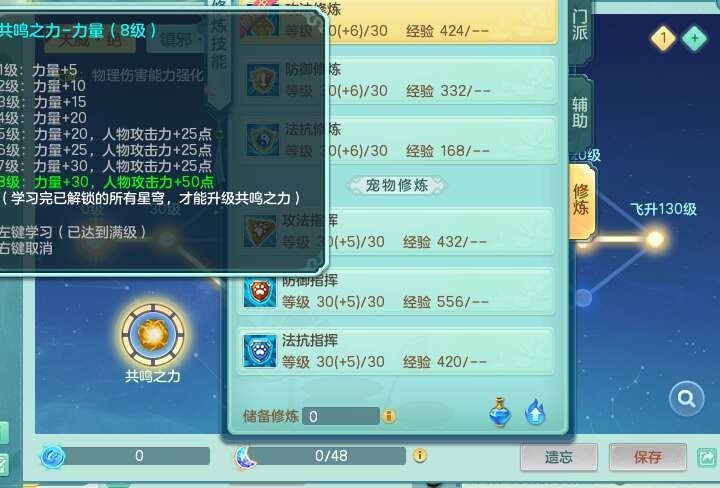
Task: Use the blue potion bottle icon
Action: coord(500,412)
